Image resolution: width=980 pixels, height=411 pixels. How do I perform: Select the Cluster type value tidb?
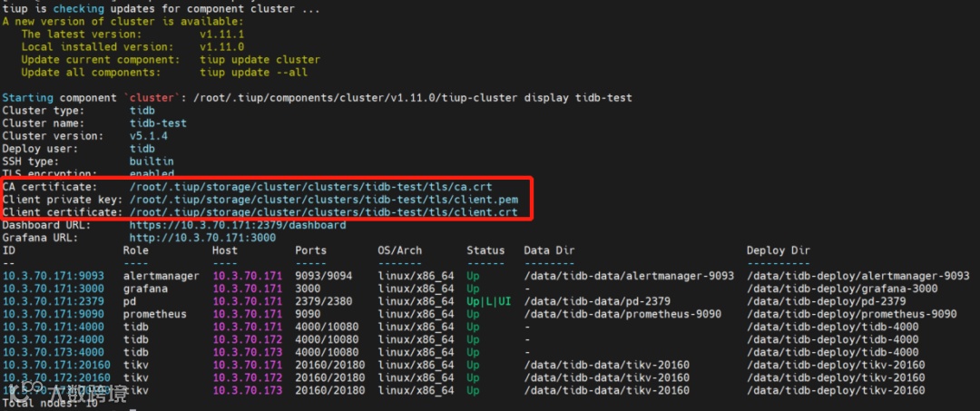tap(142, 111)
